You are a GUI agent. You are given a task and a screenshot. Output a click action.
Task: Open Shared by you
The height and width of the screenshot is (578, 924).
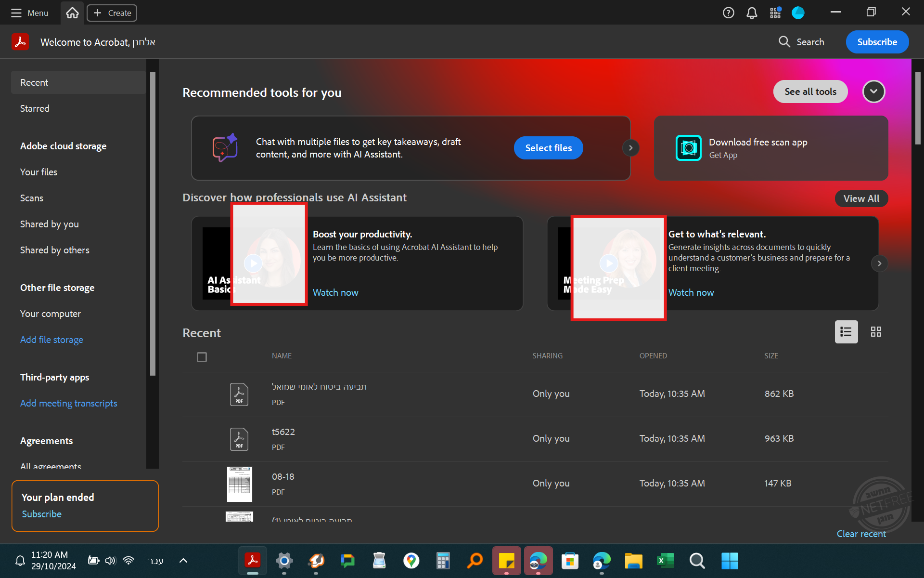pyautogui.click(x=49, y=224)
